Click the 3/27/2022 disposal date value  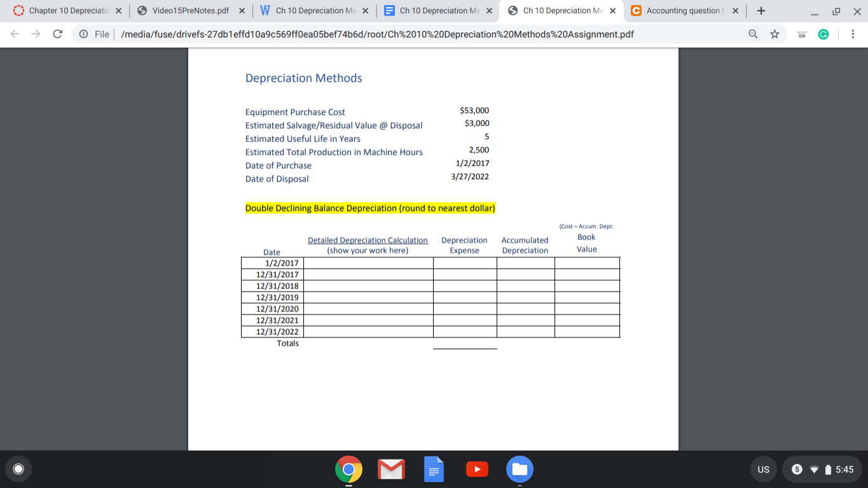coord(470,177)
